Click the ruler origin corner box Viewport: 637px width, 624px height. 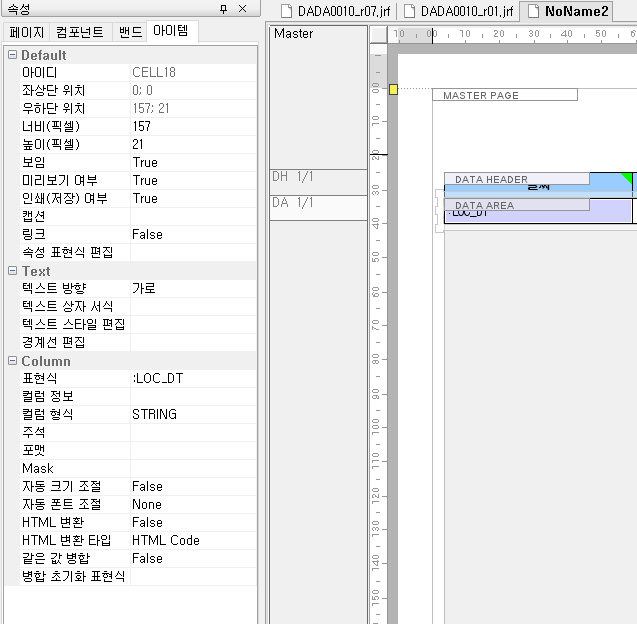[x=379, y=34]
